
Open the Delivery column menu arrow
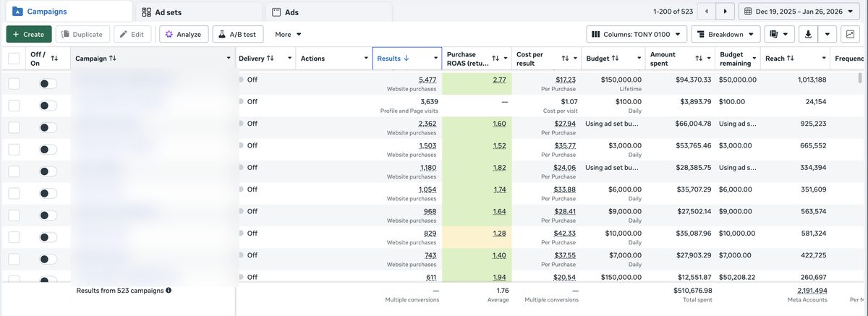click(x=290, y=59)
